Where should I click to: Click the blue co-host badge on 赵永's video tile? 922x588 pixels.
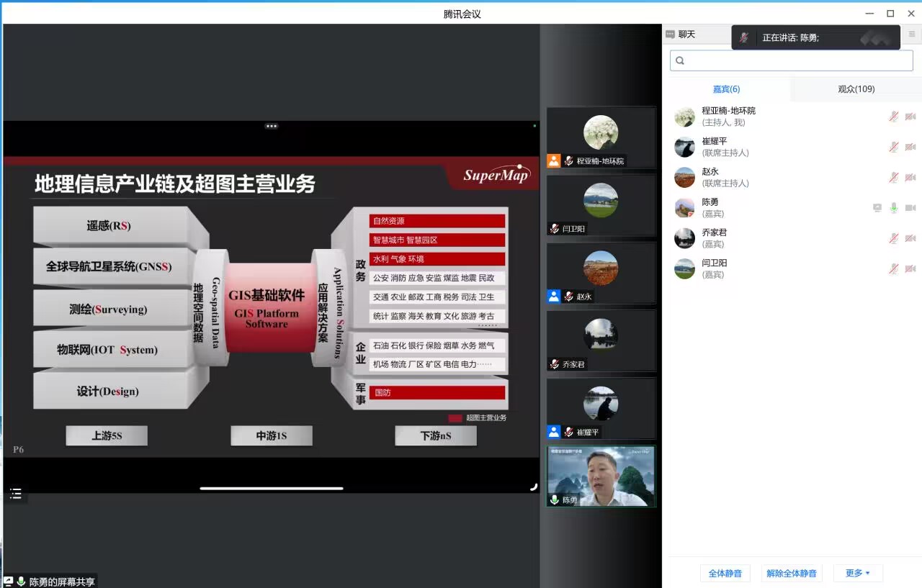pos(553,296)
